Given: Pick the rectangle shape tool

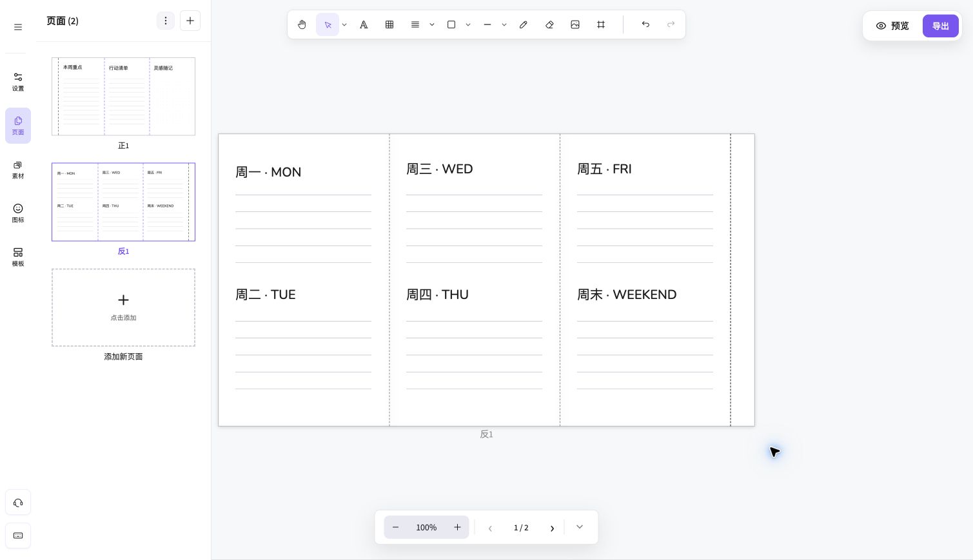Looking at the screenshot, I should click(451, 24).
